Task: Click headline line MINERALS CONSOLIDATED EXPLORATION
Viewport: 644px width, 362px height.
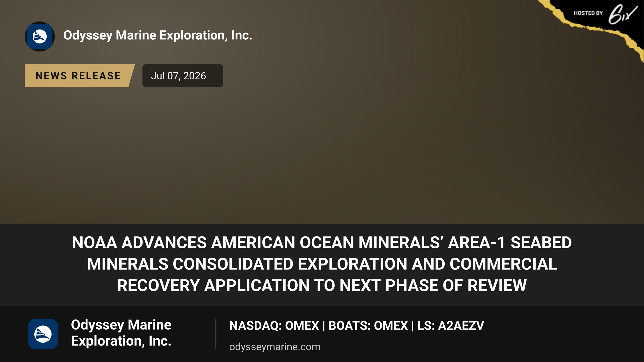Action: tap(322, 264)
